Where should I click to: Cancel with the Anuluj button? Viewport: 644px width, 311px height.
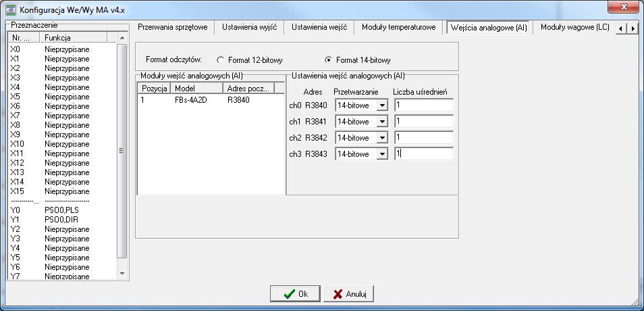pos(348,293)
